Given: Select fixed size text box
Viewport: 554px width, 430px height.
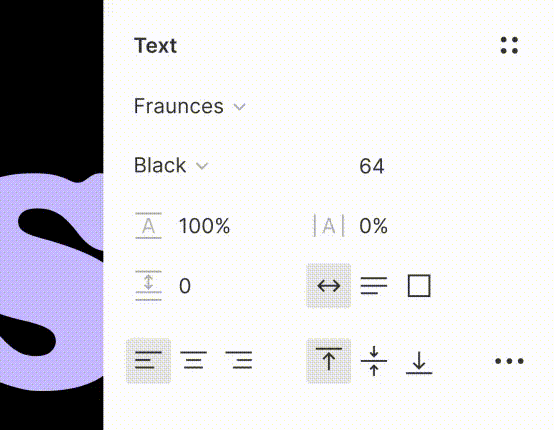Looking at the screenshot, I should tap(419, 285).
